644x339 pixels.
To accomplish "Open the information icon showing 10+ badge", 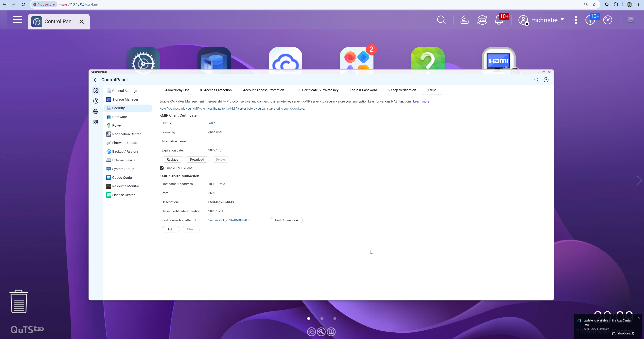I will pos(590,20).
